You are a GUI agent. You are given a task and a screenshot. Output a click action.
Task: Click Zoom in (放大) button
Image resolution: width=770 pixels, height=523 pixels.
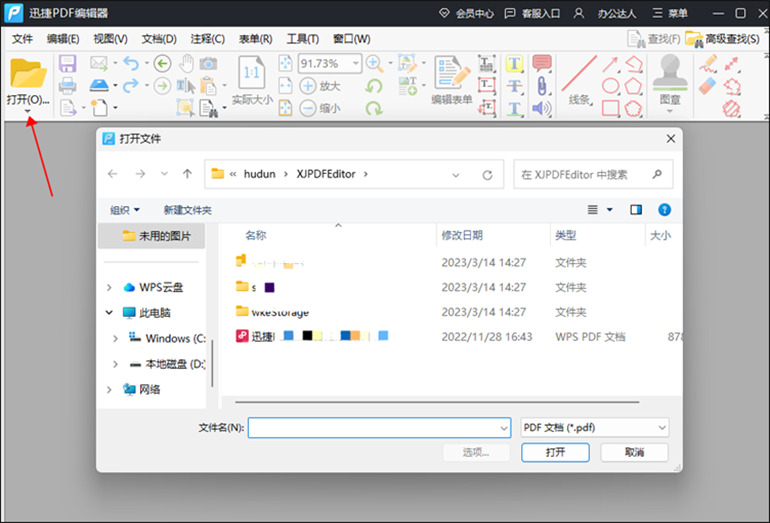320,86
